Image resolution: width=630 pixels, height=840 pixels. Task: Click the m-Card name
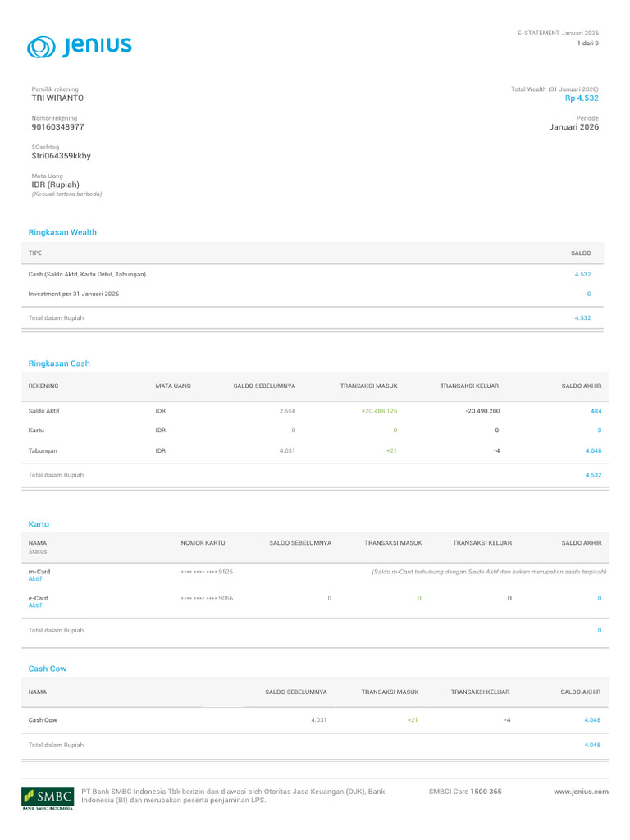pos(39,572)
